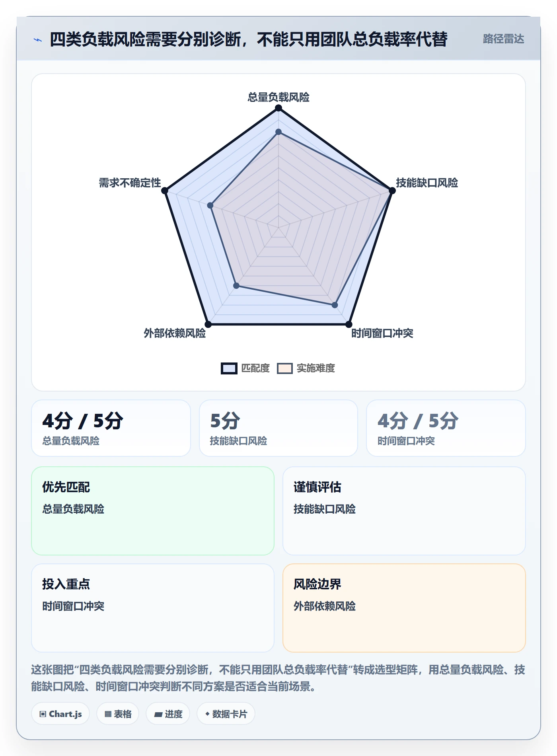Open the 风险边界 orange card
557x756 pixels.
point(404,608)
